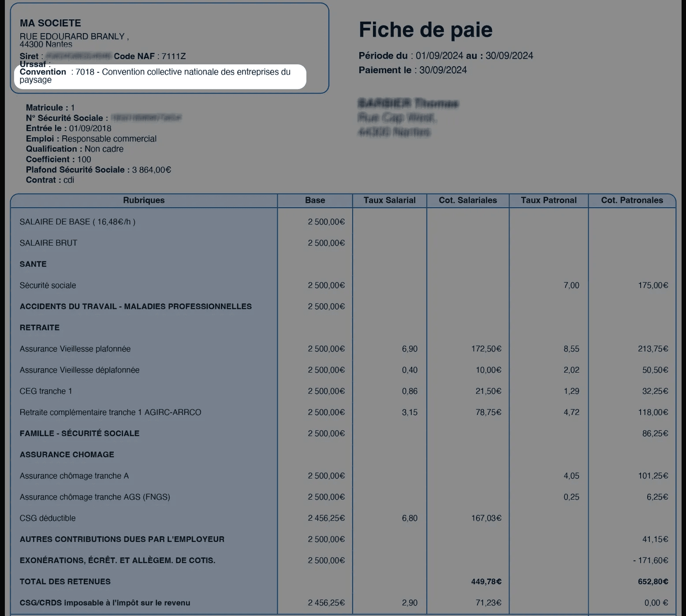Viewport: 686px width, 616px height.
Task: Select "Paiement le : 30/09/2024"
Action: click(413, 70)
